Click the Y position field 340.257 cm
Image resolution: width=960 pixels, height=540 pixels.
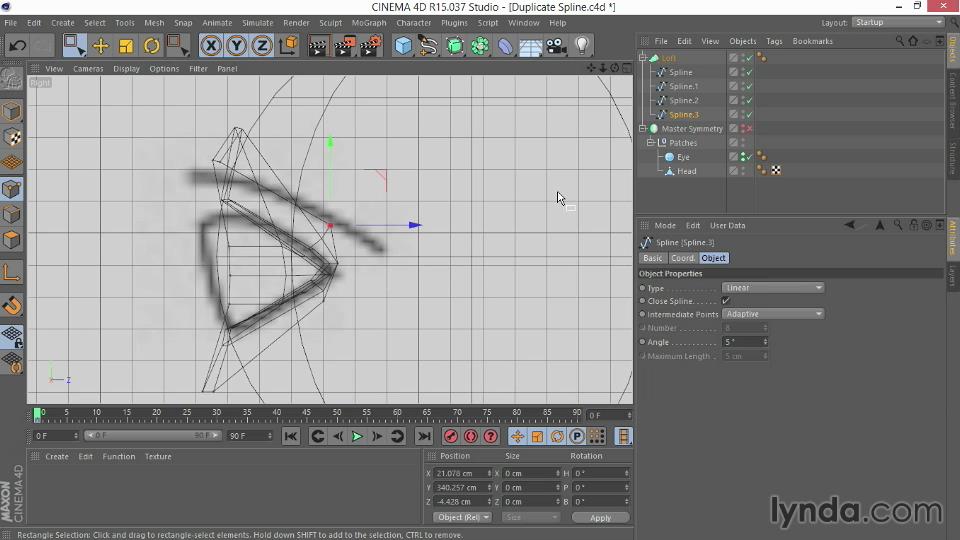point(463,487)
